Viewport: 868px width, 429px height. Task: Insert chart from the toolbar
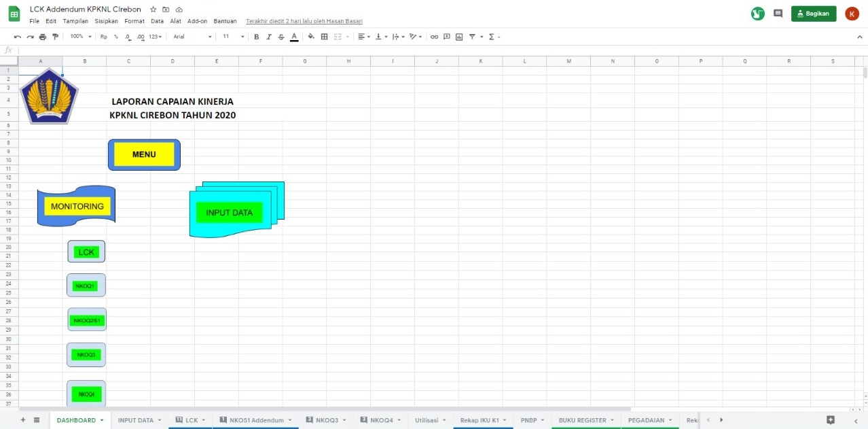click(459, 37)
